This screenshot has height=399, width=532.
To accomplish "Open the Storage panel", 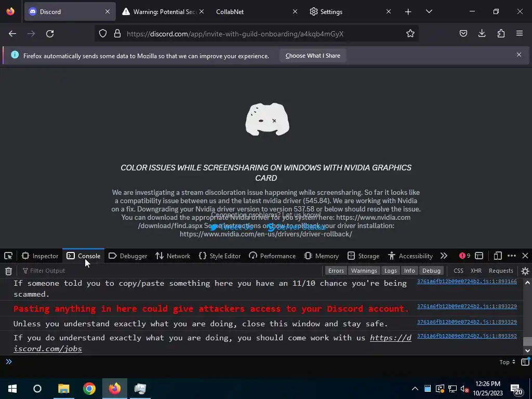I will pyautogui.click(x=363, y=256).
